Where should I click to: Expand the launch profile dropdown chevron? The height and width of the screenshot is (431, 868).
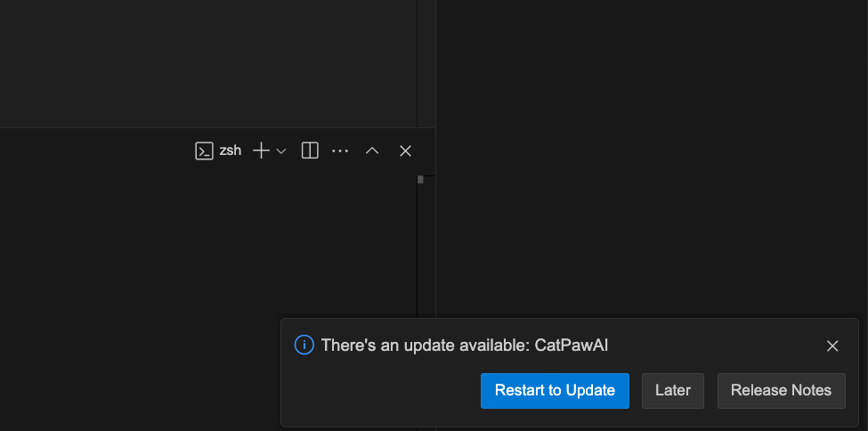tap(281, 151)
